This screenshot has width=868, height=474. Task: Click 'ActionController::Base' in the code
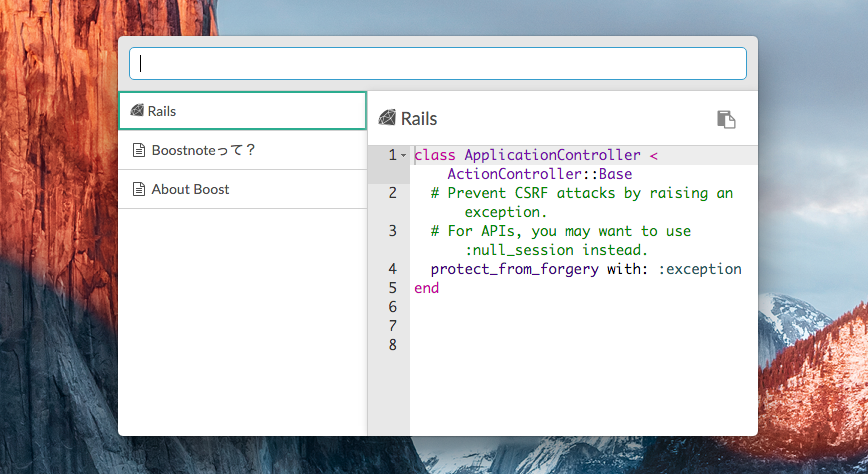coord(540,174)
